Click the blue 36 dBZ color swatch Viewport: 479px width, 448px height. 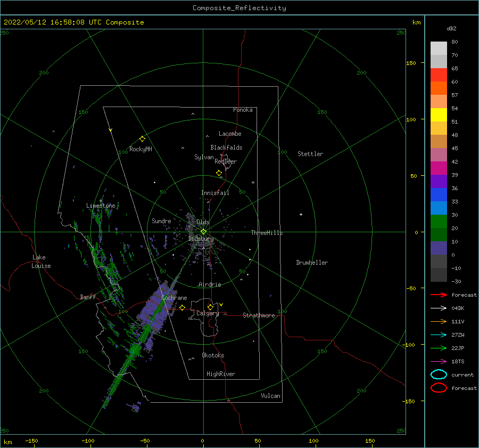point(439,195)
